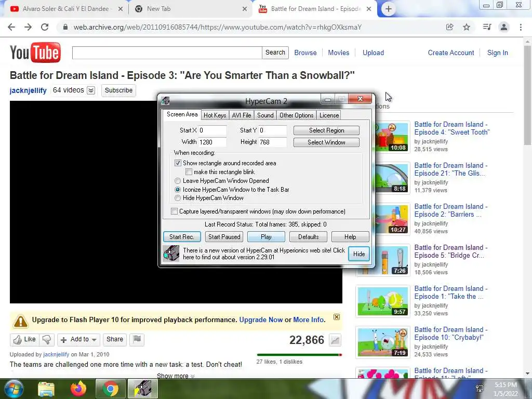The image size is (532, 399).
Task: Close the Alvaro Soler tab
Action: click(x=121, y=9)
